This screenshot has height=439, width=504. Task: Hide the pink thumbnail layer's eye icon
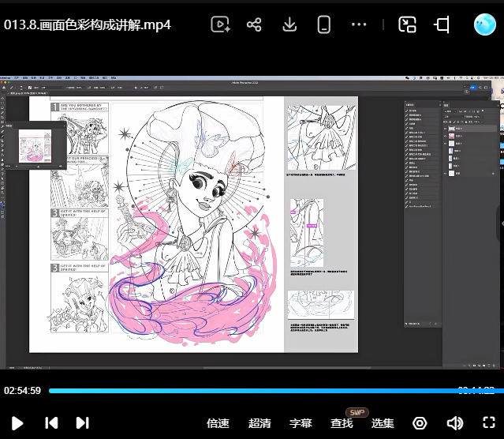(445, 136)
